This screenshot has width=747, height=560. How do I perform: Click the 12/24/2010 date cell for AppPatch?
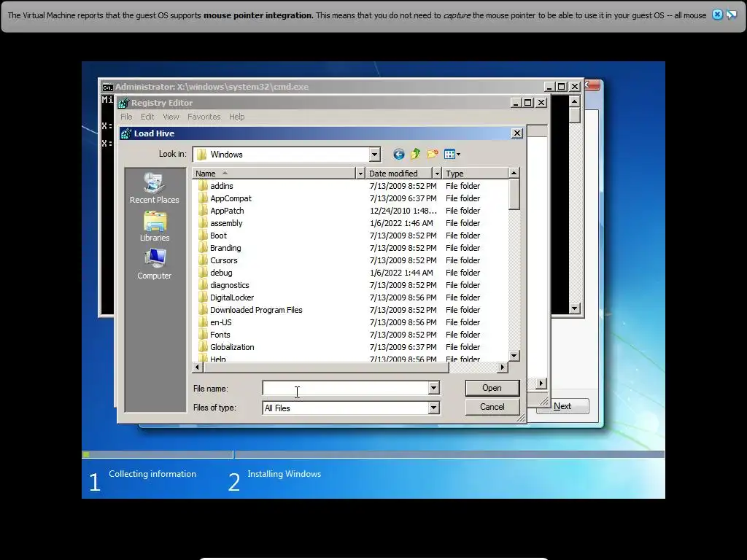pyautogui.click(x=403, y=211)
